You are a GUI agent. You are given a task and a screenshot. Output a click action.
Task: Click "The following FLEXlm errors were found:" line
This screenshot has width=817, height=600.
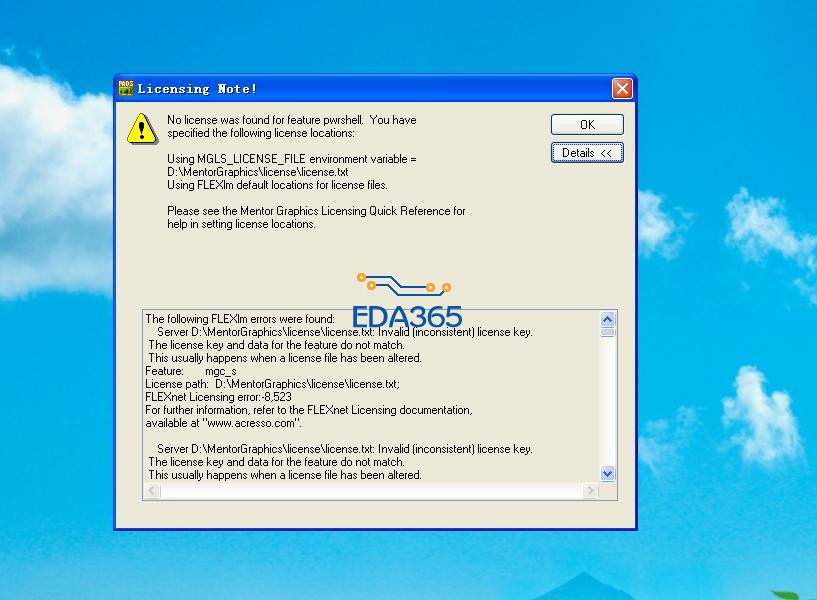point(240,319)
